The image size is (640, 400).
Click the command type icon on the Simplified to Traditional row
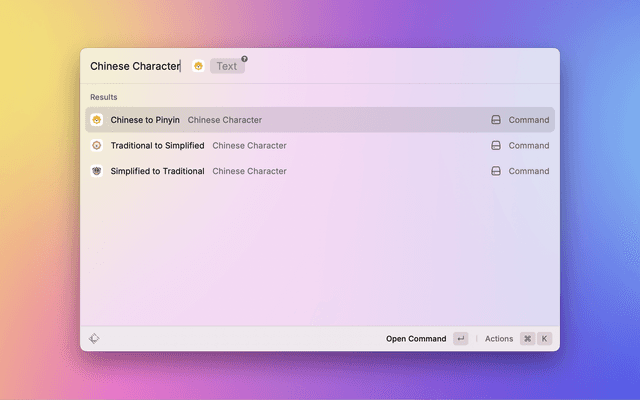(495, 171)
